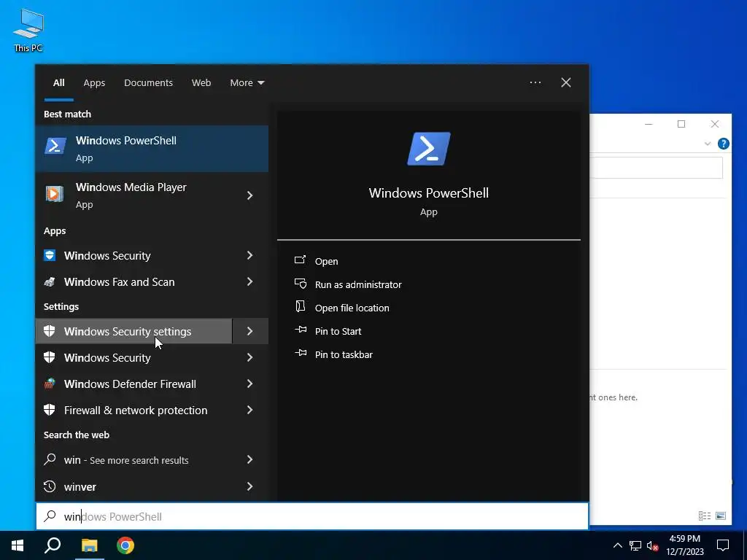Image resolution: width=747 pixels, height=560 pixels.
Task: Switch to the Apps search tab
Action: (94, 82)
